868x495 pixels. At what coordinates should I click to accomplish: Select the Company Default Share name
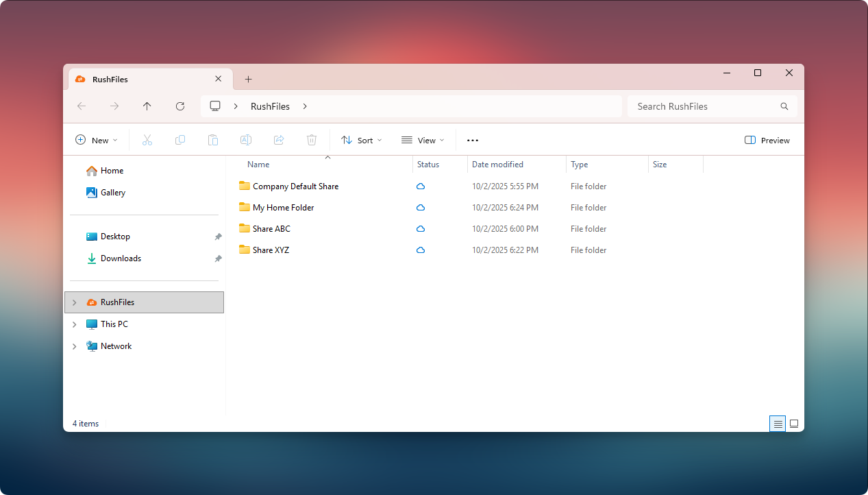click(x=295, y=186)
